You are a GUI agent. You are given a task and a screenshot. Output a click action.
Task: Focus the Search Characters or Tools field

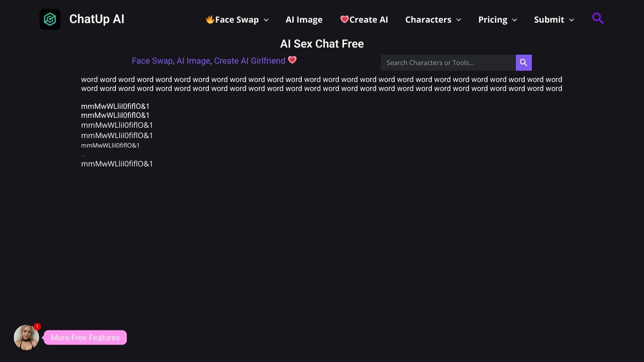(x=448, y=63)
